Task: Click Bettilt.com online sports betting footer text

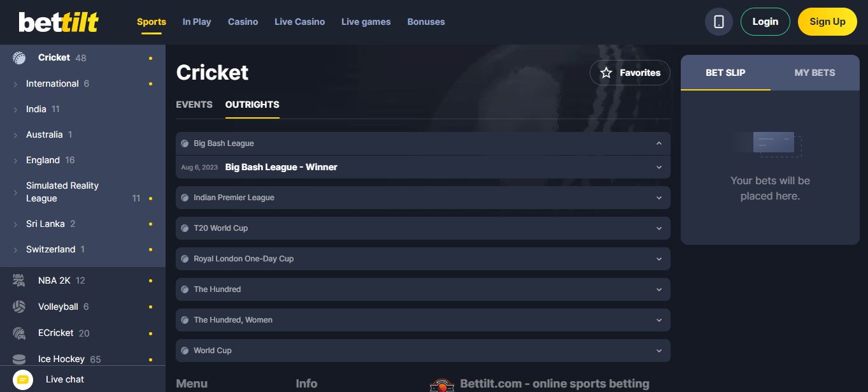Action: pyautogui.click(x=555, y=384)
